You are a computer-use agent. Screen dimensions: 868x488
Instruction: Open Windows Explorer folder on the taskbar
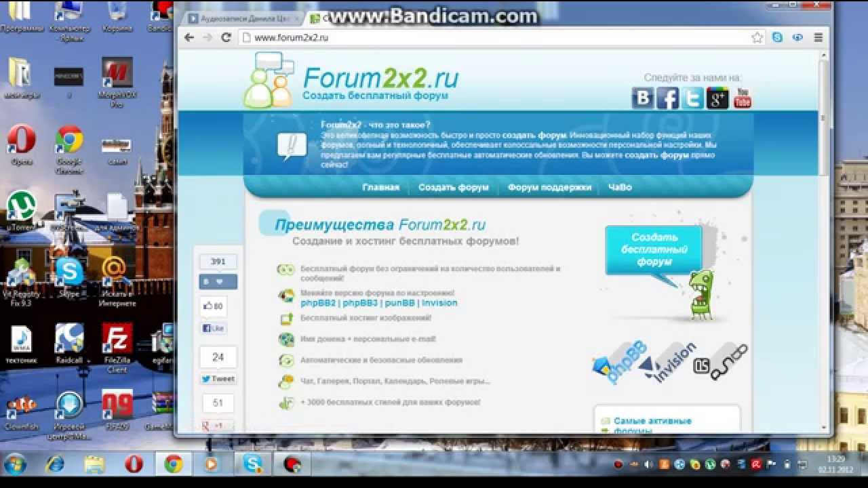(95, 464)
